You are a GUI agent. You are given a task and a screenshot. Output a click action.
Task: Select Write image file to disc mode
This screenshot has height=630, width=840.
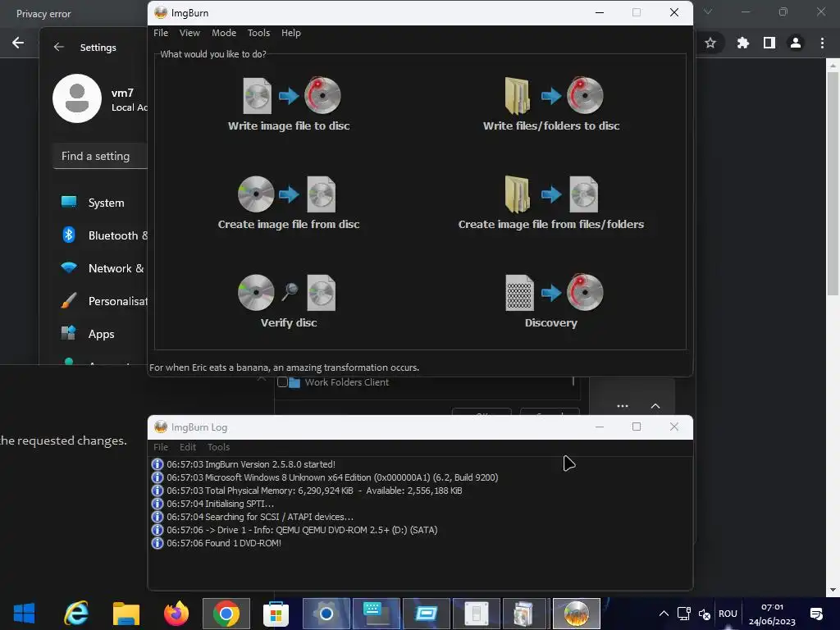point(290,104)
